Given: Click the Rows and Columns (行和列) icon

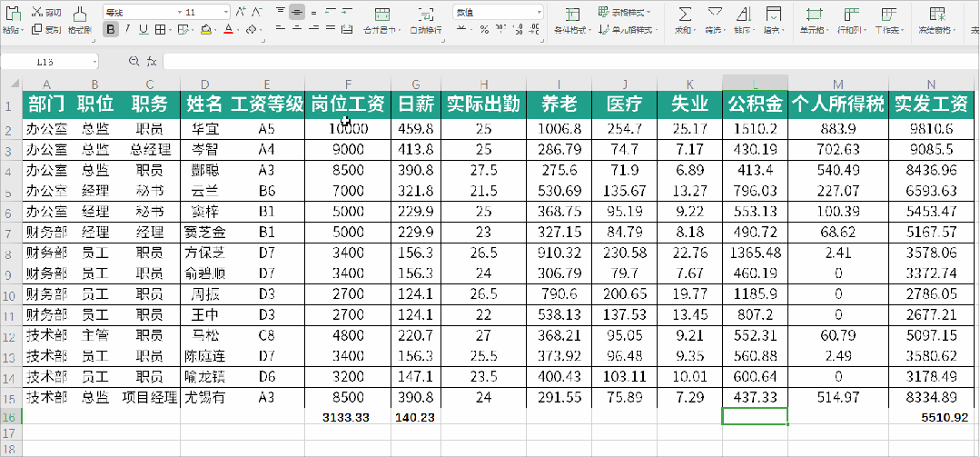Looking at the screenshot, I should 851,15.
